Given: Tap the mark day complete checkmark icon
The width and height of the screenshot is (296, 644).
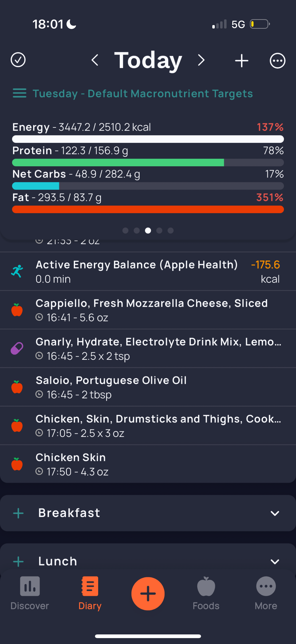Looking at the screenshot, I should 18,60.
